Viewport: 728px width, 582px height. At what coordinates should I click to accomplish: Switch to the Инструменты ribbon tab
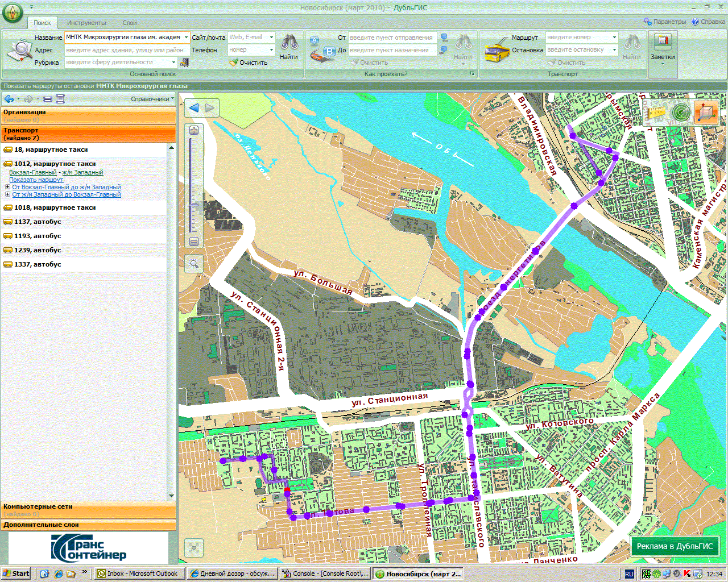[x=86, y=23]
